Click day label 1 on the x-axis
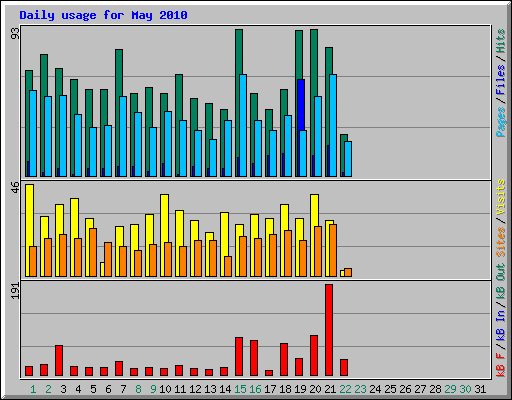 click(33, 389)
